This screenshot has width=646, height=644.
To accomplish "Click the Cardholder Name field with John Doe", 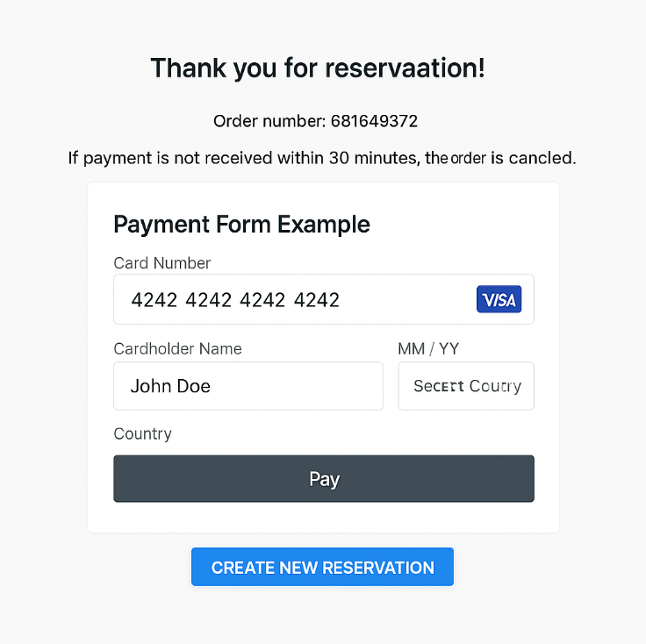I will [x=248, y=386].
